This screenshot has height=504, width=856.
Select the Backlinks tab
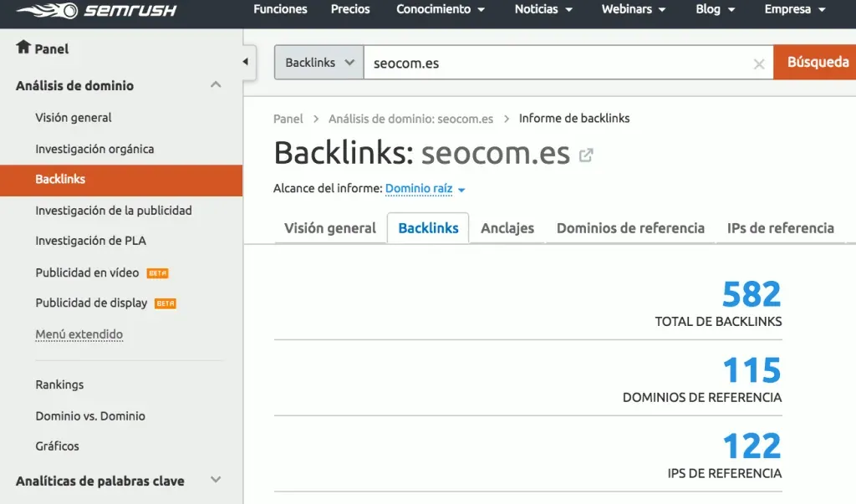[x=428, y=228]
